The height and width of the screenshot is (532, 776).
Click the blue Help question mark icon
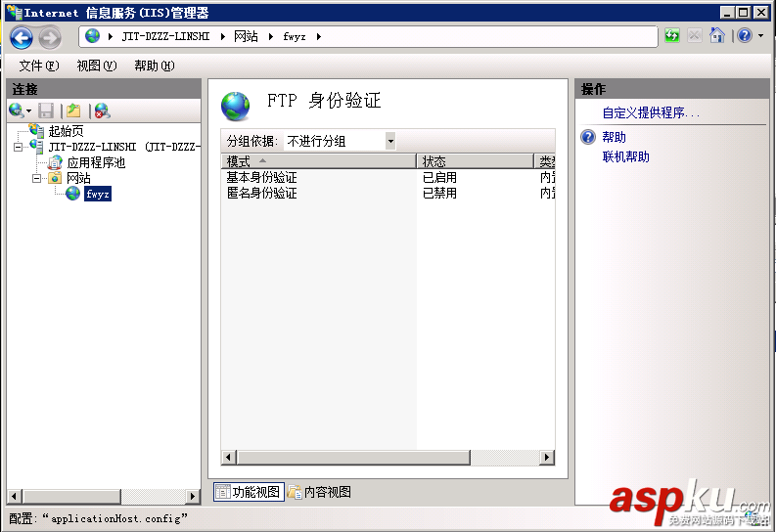(745, 35)
